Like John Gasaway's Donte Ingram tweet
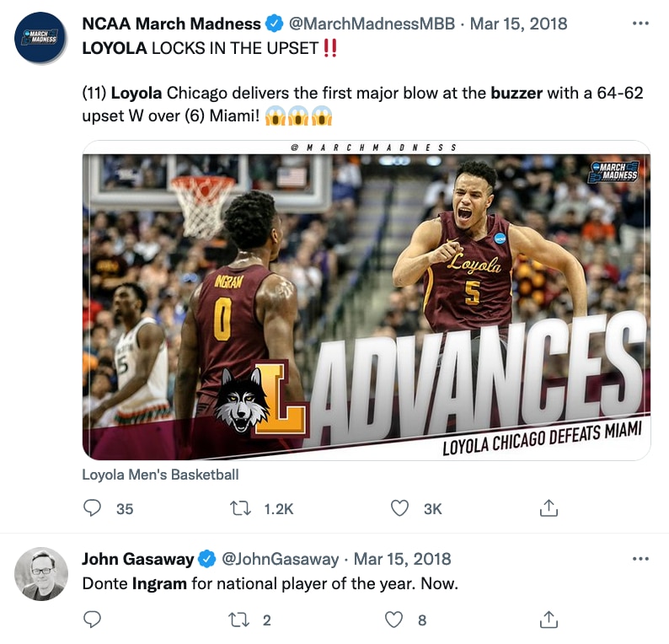Image resolution: width=669 pixels, height=644 pixels. 394,620
